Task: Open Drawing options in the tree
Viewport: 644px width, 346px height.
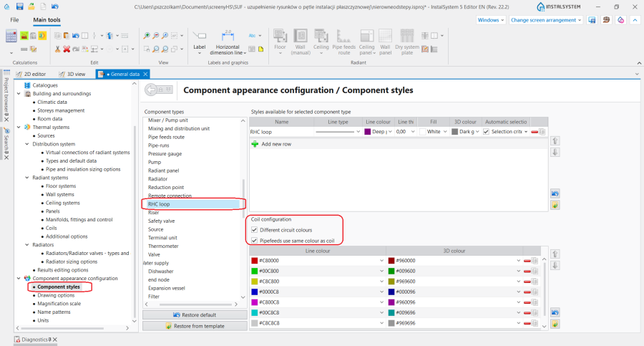Action: point(56,295)
